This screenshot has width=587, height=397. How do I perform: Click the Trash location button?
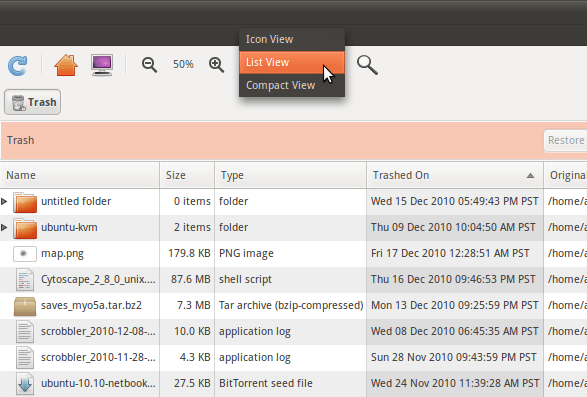pos(33,102)
